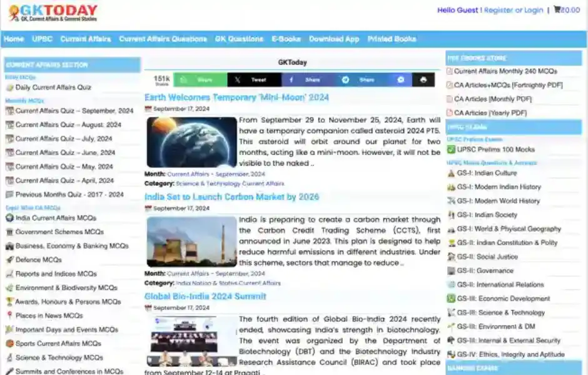Click the calendar icon beside Current Affairs Quiz – August, 2024
Image resolution: width=588 pixels, height=375 pixels.
[10, 125]
